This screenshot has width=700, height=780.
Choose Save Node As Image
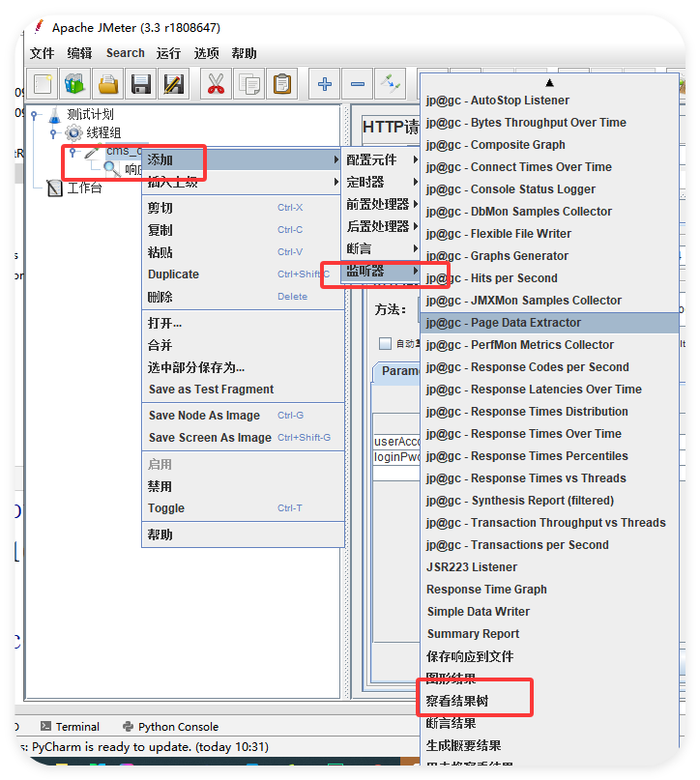click(244, 415)
